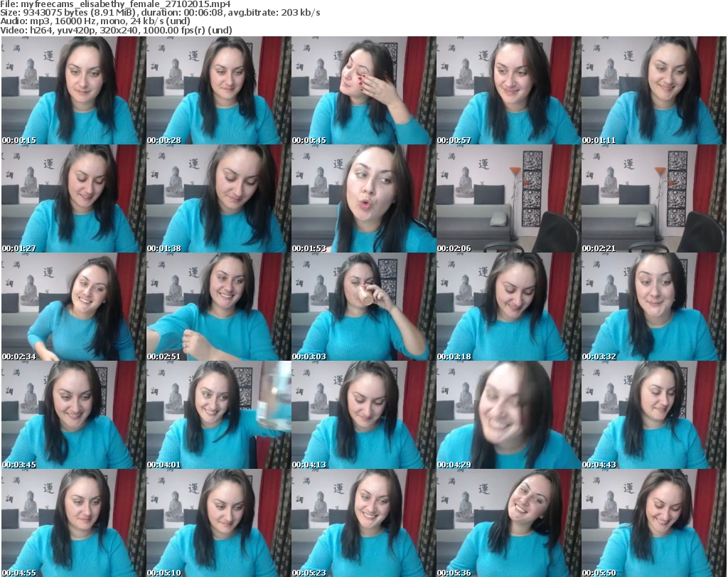Viewport: 728px width, 577px height.
Task: Choose the thumbnail at 00:04:43
Action: pyautogui.click(x=654, y=415)
